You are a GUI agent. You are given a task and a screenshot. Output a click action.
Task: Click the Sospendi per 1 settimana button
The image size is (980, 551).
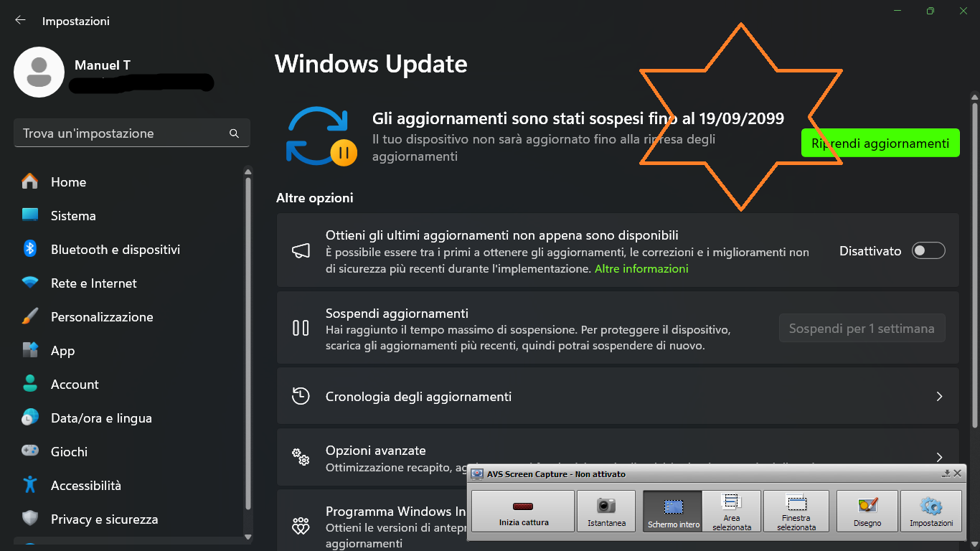click(x=862, y=329)
